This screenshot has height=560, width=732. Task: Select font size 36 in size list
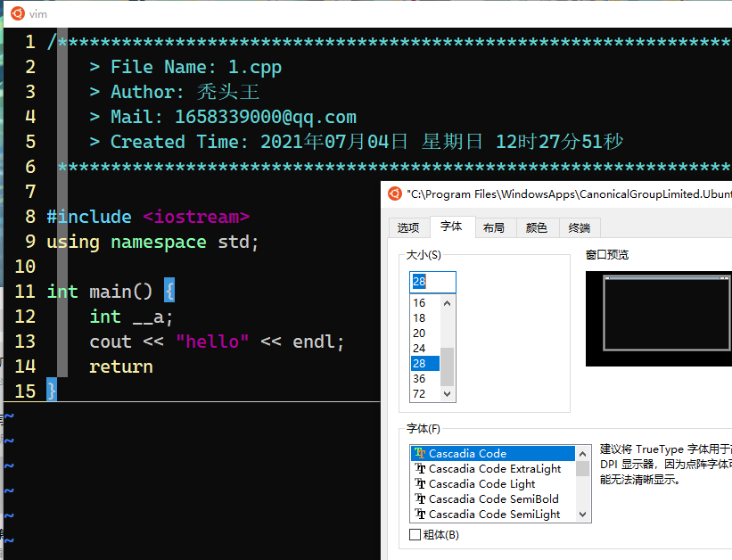pos(425,378)
